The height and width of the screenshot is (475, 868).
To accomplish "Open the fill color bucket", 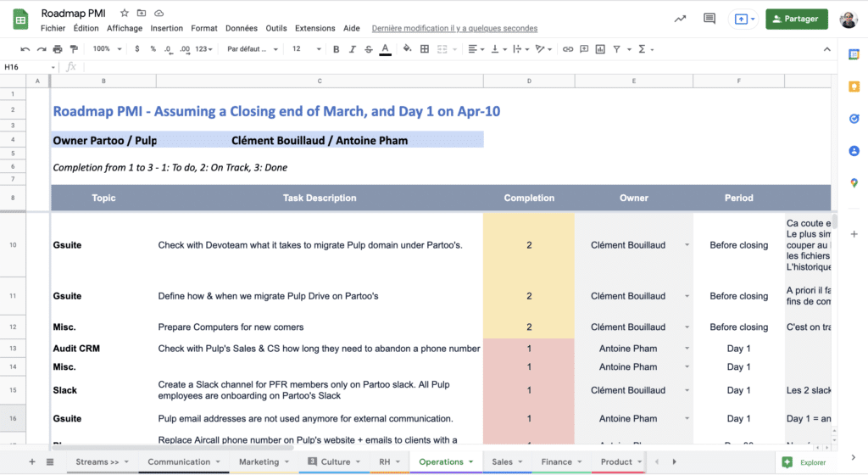I will point(408,49).
